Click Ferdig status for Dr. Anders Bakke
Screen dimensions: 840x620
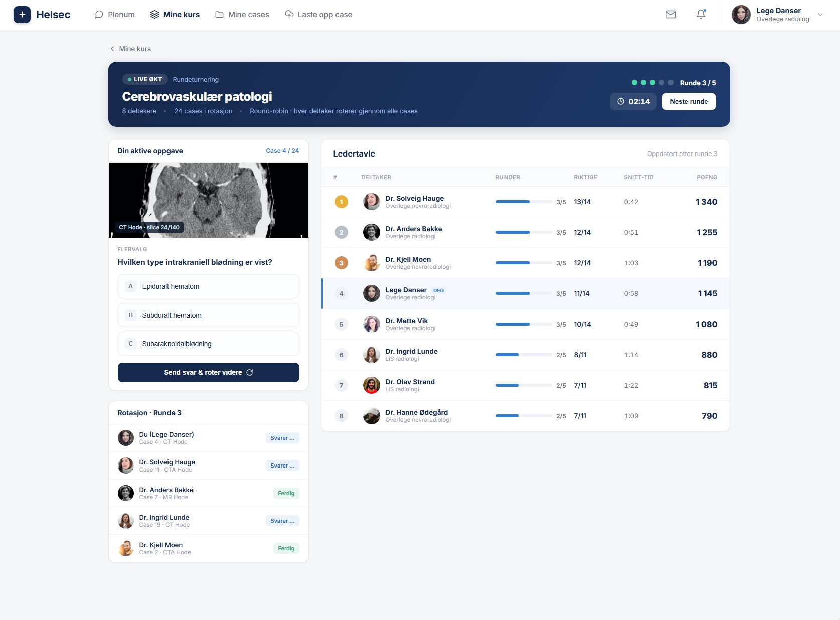tap(286, 493)
